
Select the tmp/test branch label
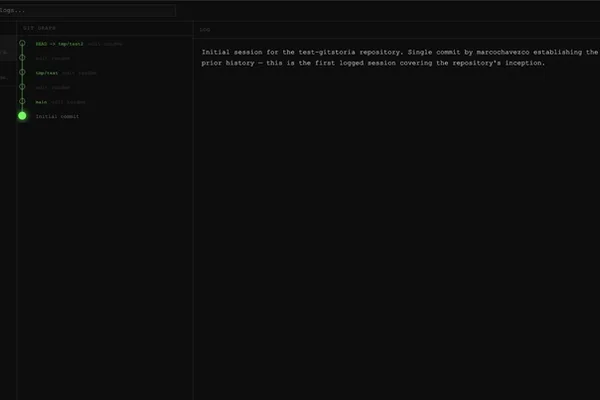point(47,73)
